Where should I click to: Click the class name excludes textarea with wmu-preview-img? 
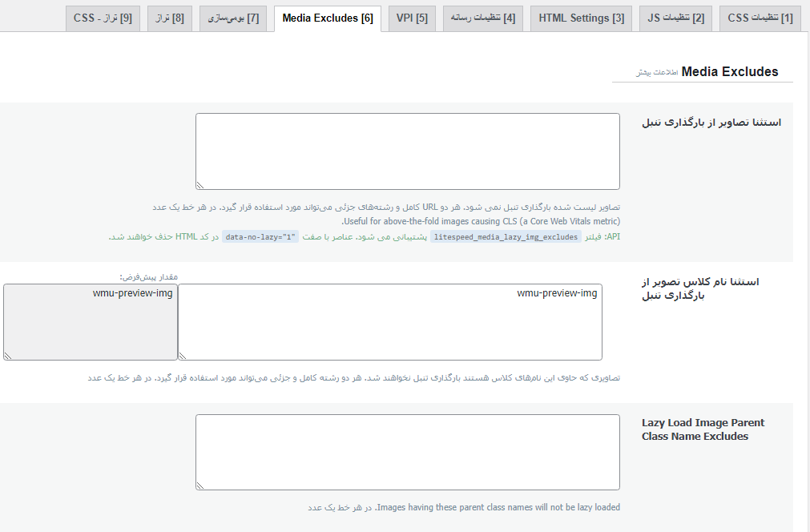tap(389, 321)
